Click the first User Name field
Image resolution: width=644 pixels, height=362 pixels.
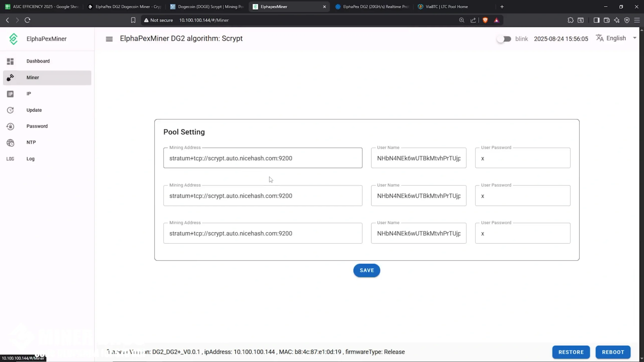coord(419,158)
